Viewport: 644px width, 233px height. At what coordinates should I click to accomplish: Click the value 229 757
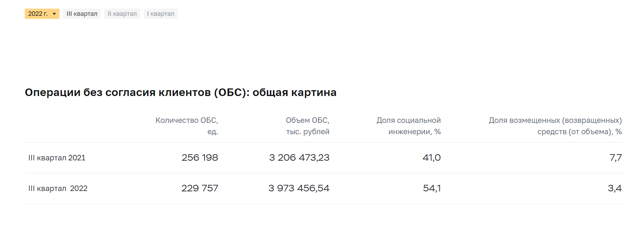coord(200,188)
